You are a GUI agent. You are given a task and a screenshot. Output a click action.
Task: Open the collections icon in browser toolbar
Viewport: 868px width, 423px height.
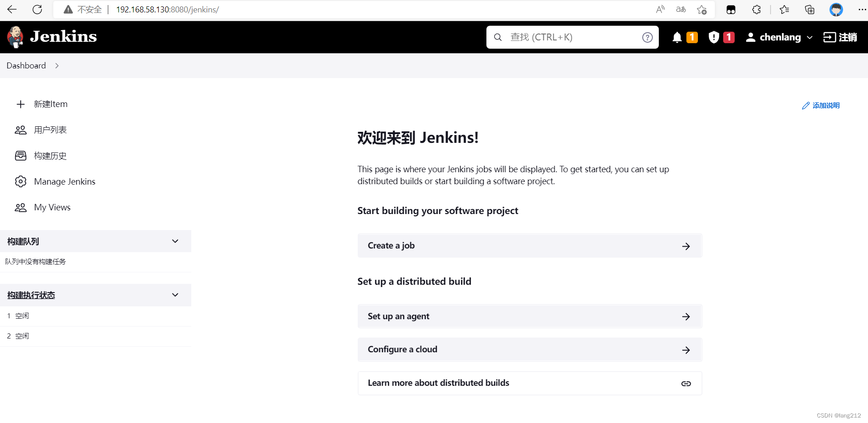[x=810, y=10]
